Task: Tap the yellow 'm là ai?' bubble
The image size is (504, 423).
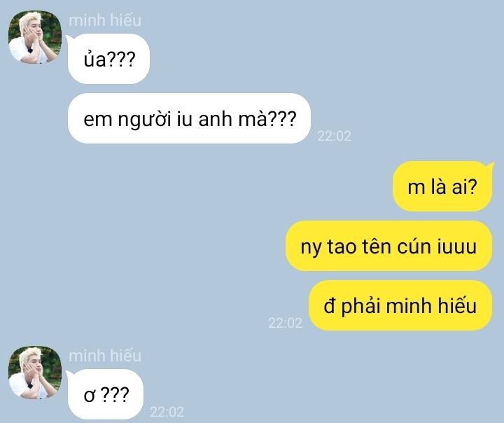Action: coord(442,186)
